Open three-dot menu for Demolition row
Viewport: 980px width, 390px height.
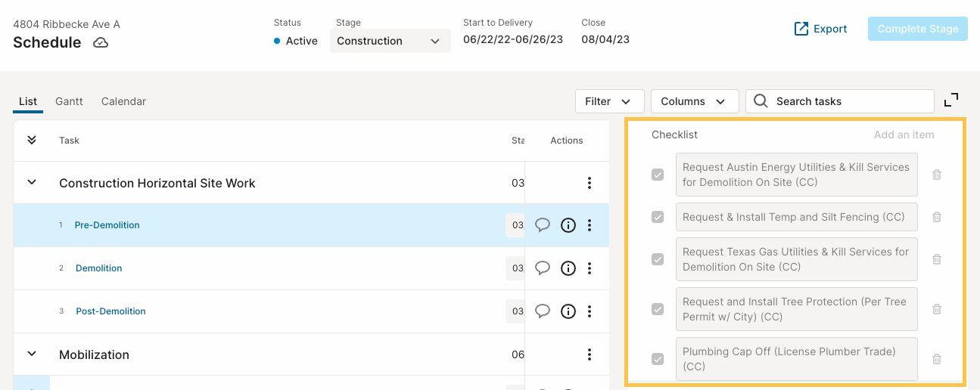[x=590, y=268]
